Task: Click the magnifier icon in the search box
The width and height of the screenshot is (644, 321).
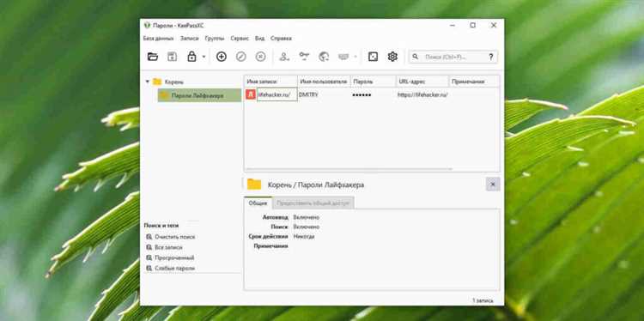Action: [416, 57]
